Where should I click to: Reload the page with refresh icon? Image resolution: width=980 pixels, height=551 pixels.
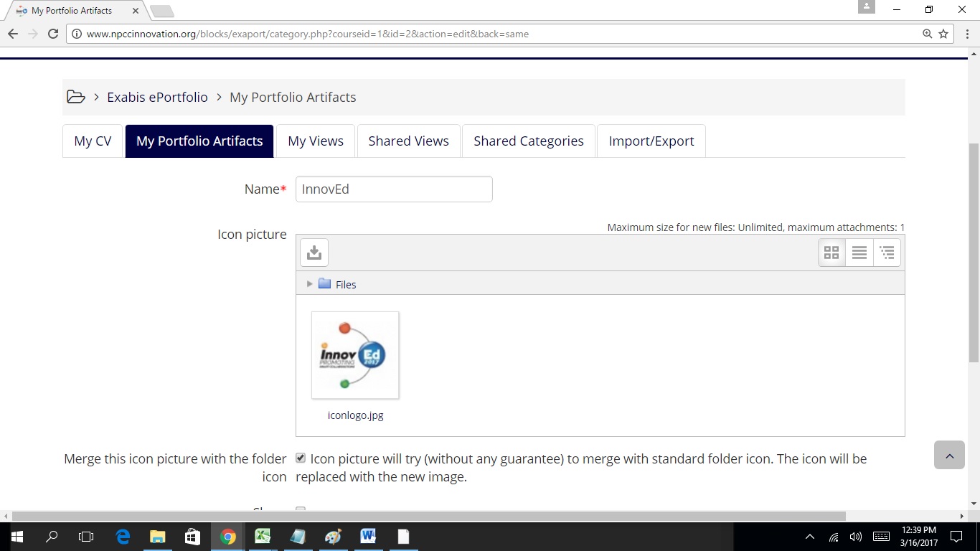[52, 34]
